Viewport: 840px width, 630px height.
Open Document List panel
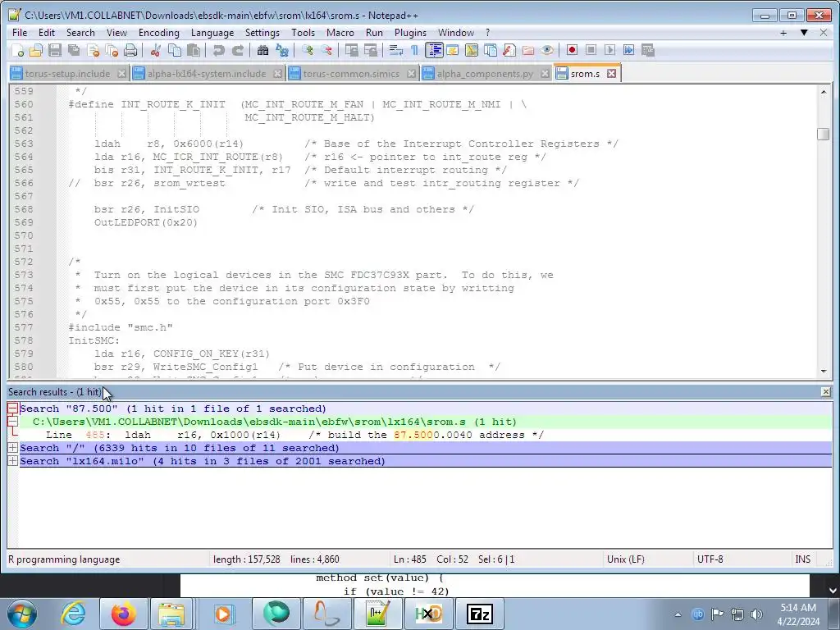pyautogui.click(x=491, y=50)
